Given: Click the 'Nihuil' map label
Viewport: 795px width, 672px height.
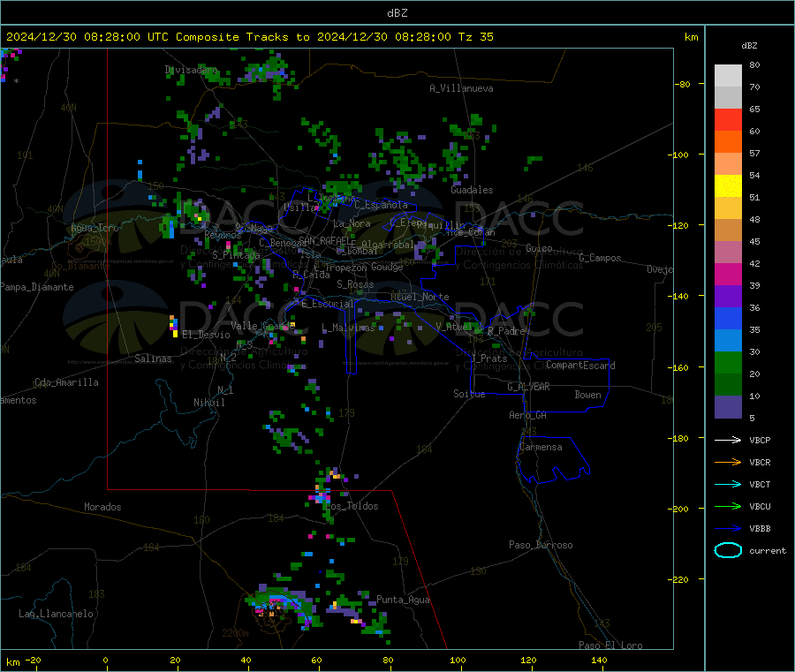Looking at the screenshot, I should pyautogui.click(x=209, y=403).
